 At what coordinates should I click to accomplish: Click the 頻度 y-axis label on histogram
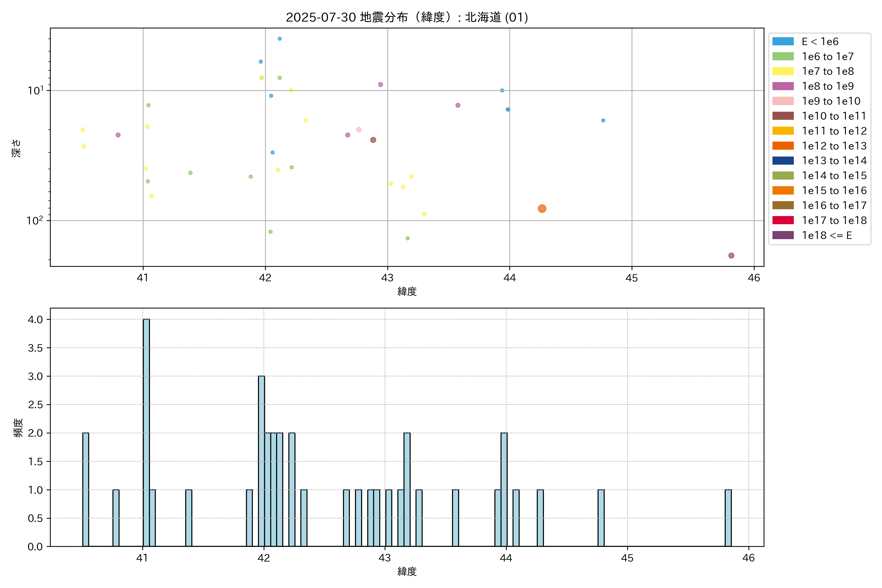tap(18, 428)
